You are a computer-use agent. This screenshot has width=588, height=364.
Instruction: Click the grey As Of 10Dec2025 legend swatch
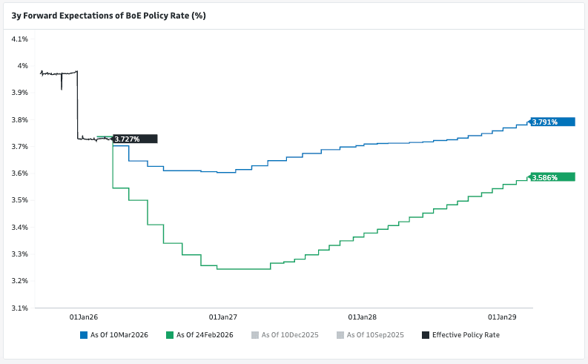[256, 335]
